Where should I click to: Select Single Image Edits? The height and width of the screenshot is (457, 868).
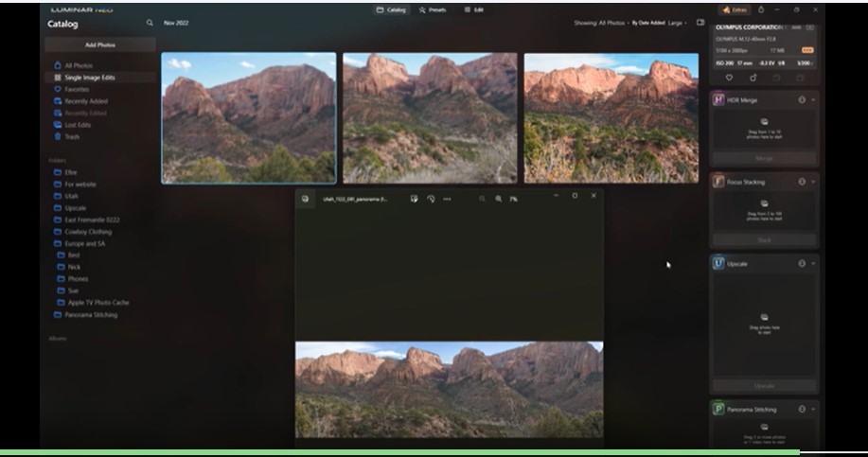(x=90, y=78)
